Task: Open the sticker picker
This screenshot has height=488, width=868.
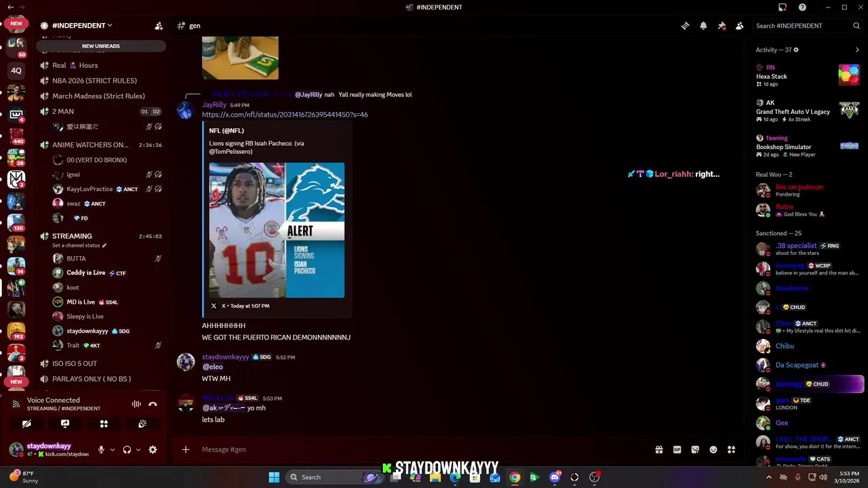Action: tap(695, 449)
